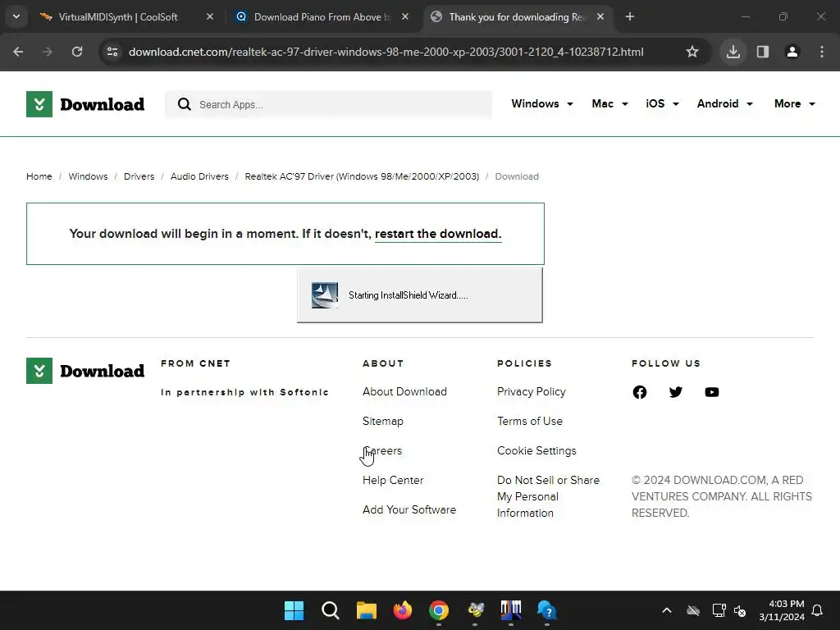Close the Download Piano From Above tab
Viewport: 840px width, 630px height.
(405, 17)
